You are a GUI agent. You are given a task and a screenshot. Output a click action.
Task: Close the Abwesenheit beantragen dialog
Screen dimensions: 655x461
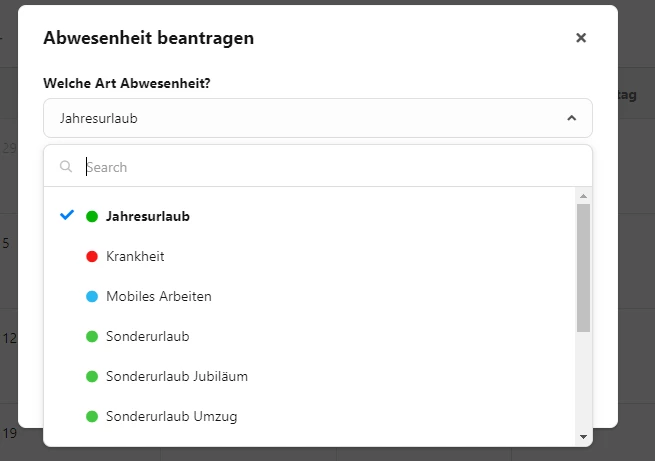[x=581, y=38]
